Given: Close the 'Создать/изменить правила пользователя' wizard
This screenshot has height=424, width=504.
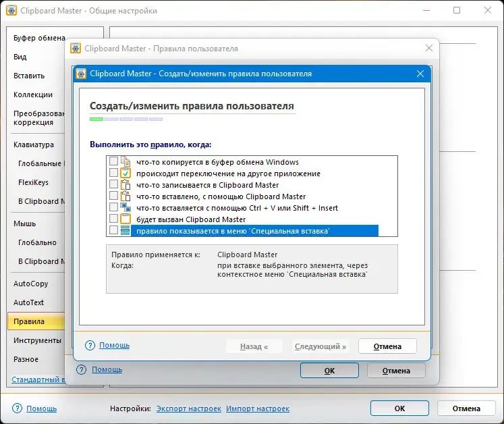Looking at the screenshot, I should click(420, 74).
